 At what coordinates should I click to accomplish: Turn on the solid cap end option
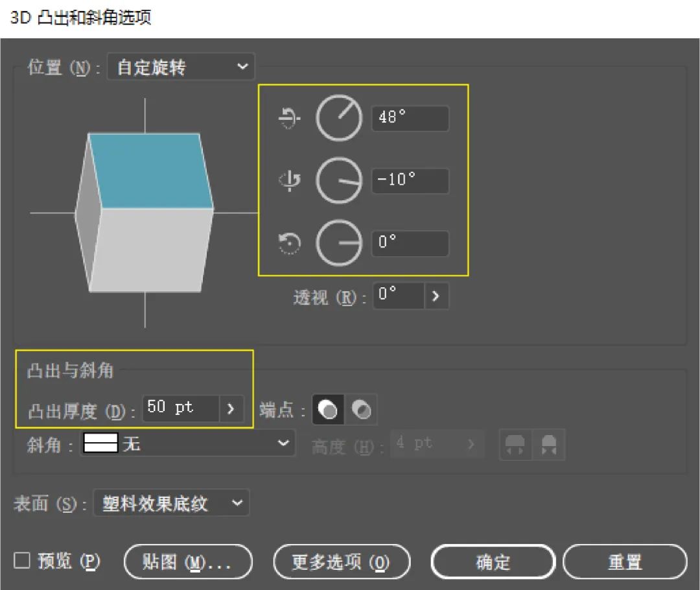328,409
